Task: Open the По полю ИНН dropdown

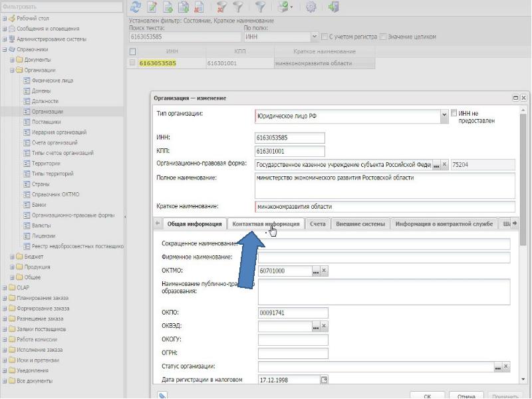Action: pos(315,37)
